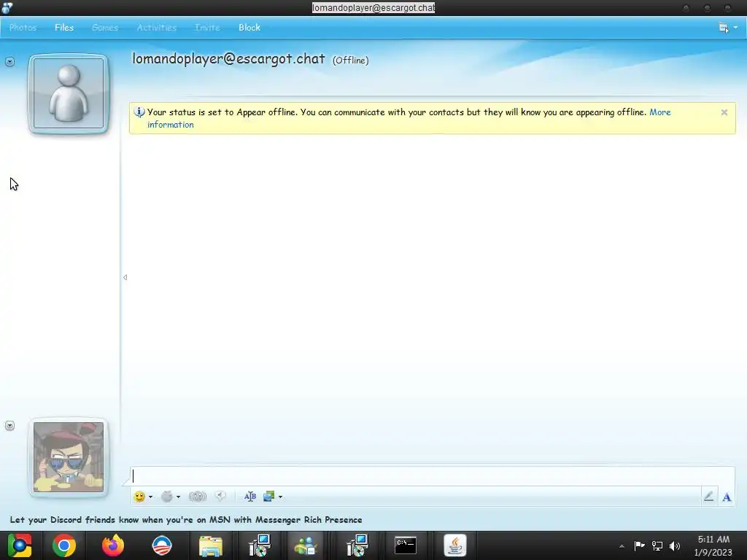Viewport: 747px width, 560px height.
Task: Open the Command Prompt taskbar icon
Action: coord(406,545)
